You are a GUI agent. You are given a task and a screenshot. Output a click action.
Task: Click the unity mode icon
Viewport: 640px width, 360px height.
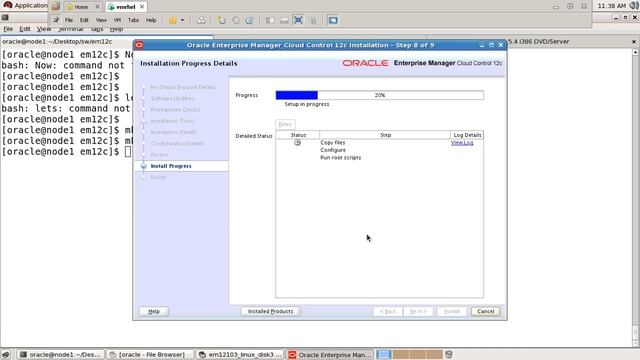tap(313, 20)
